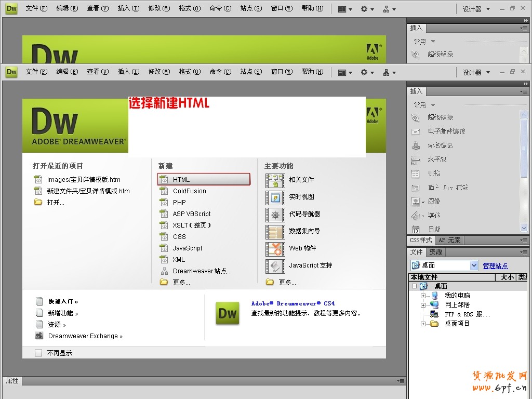Open 帮助(H) menu in back window

point(312,8)
